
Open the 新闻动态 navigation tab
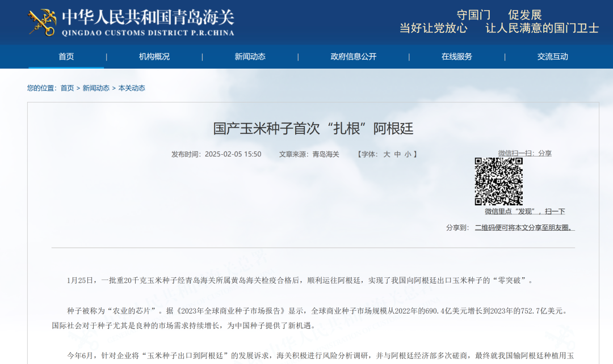249,57
